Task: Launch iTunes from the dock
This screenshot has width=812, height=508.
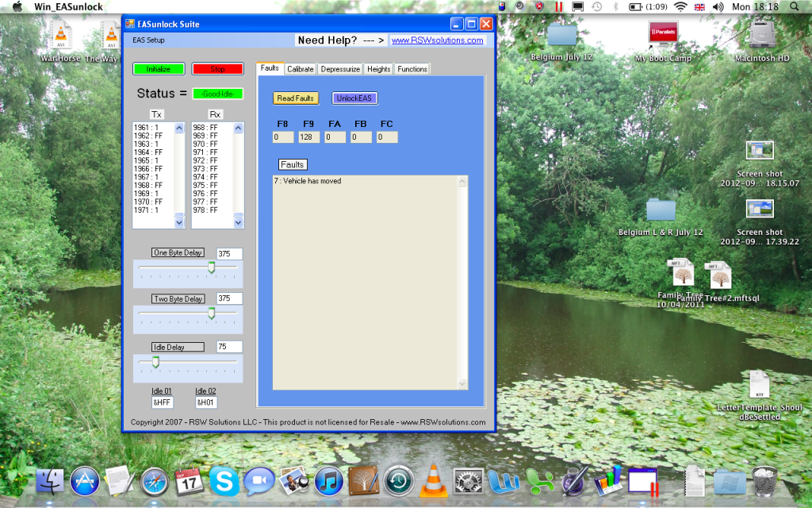Action: click(x=329, y=481)
